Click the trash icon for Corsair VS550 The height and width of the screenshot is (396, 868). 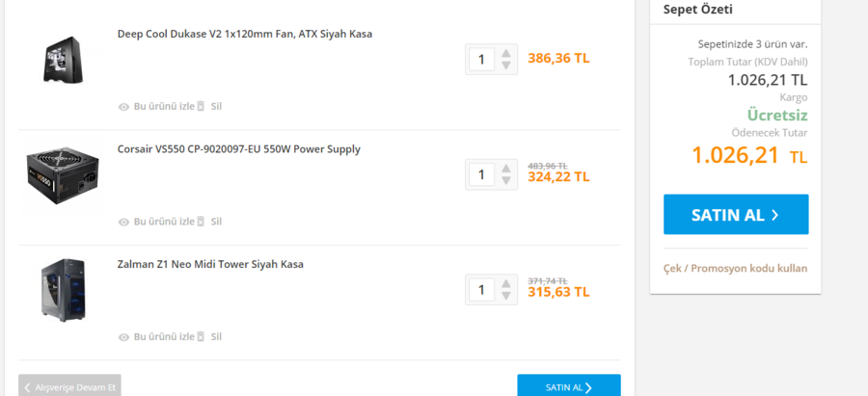click(201, 222)
